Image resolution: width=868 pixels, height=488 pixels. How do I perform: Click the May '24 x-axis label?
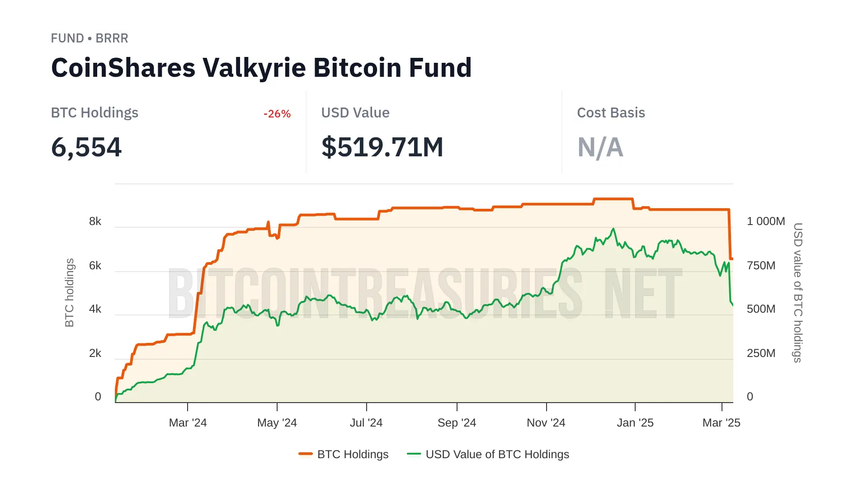(277, 423)
